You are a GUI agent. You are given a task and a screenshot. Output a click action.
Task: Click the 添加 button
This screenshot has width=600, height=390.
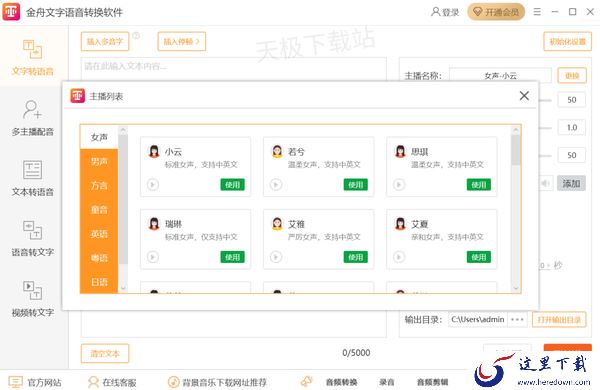pyautogui.click(x=571, y=184)
